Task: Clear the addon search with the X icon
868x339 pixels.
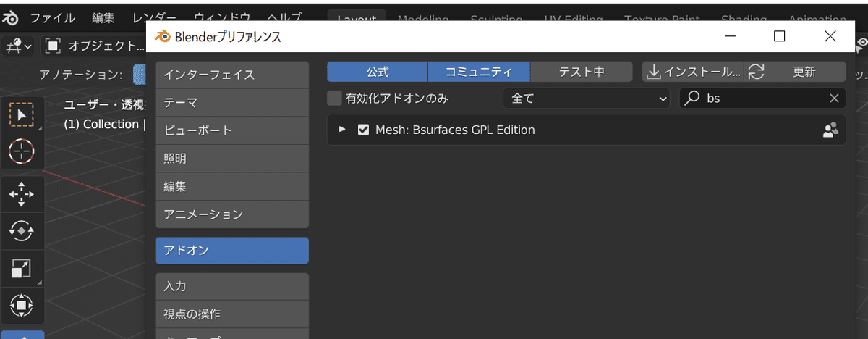Action: [834, 98]
